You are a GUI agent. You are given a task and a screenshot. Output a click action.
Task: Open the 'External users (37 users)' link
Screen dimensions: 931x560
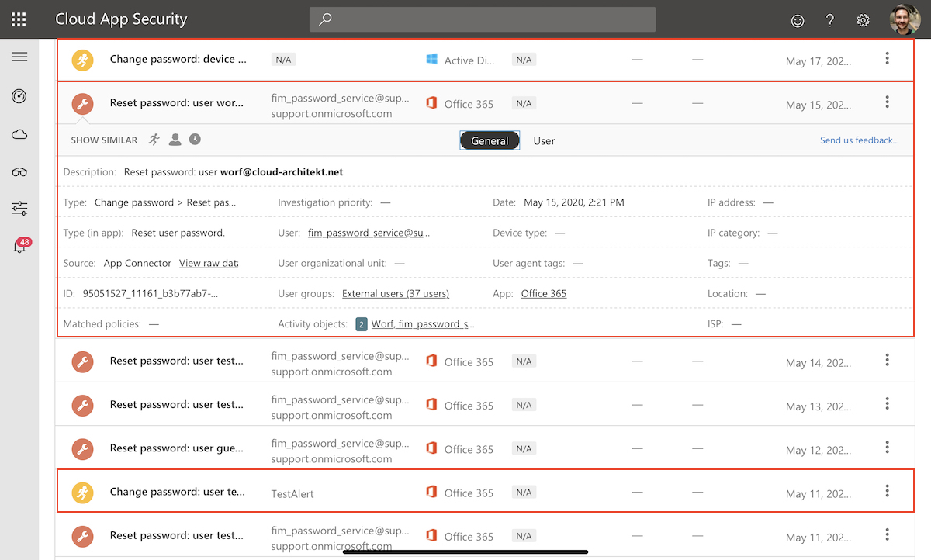click(x=396, y=293)
